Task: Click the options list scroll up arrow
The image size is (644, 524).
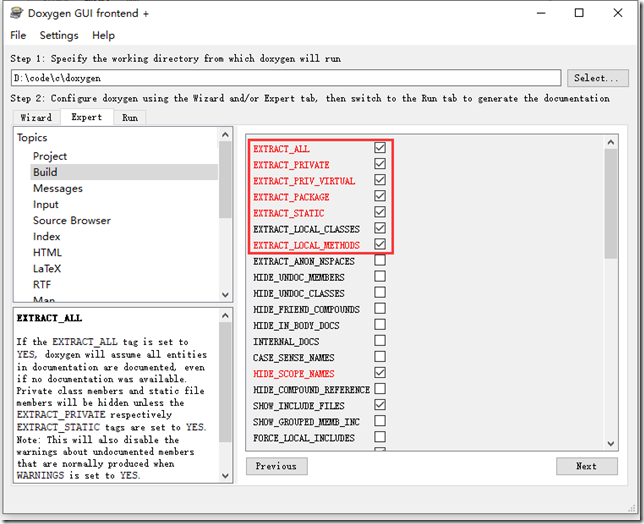Action: tap(611, 142)
